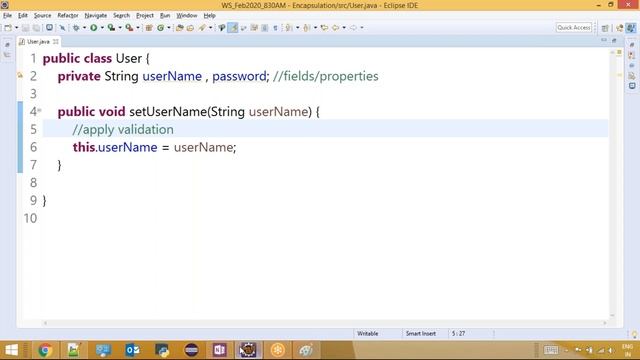Expand the Debug dropdown arrow

pyautogui.click(x=84, y=28)
